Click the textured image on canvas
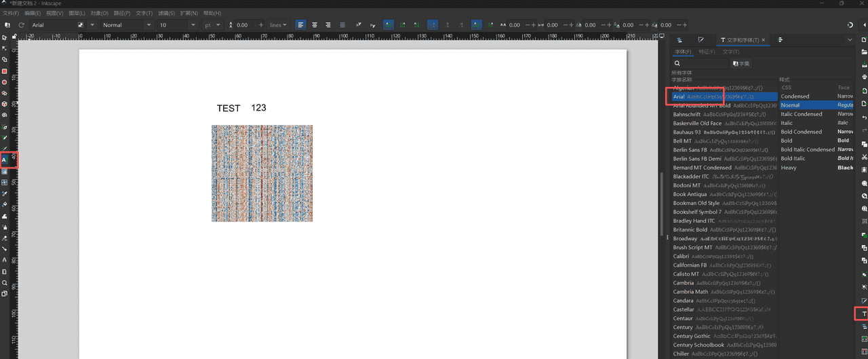 pyautogui.click(x=262, y=173)
